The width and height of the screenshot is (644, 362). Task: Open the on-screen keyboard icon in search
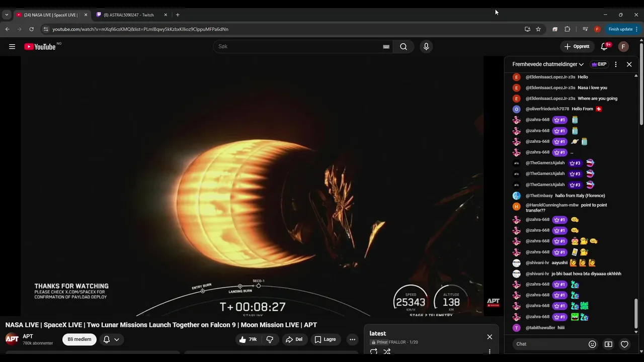[x=386, y=47]
